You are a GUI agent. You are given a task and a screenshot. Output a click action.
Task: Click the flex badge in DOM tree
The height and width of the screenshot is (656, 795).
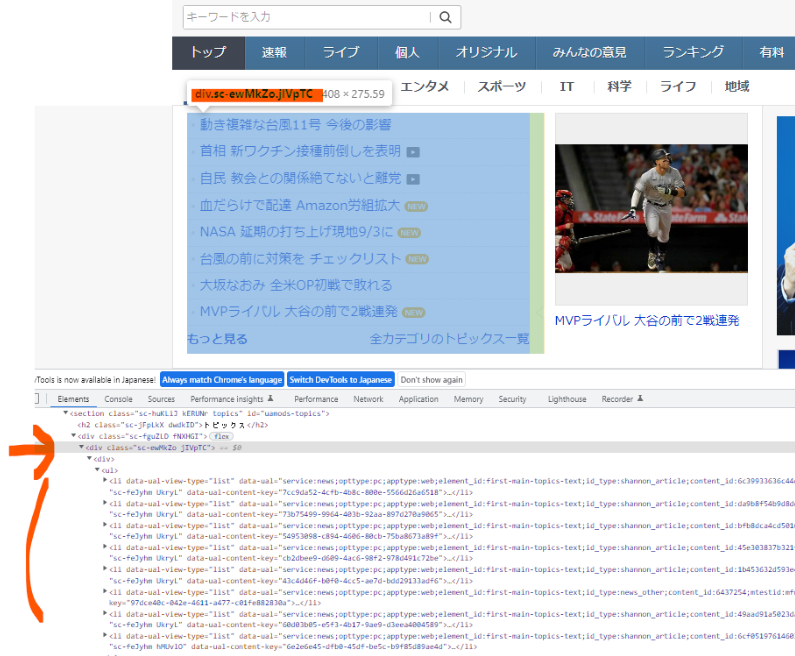[222, 436]
